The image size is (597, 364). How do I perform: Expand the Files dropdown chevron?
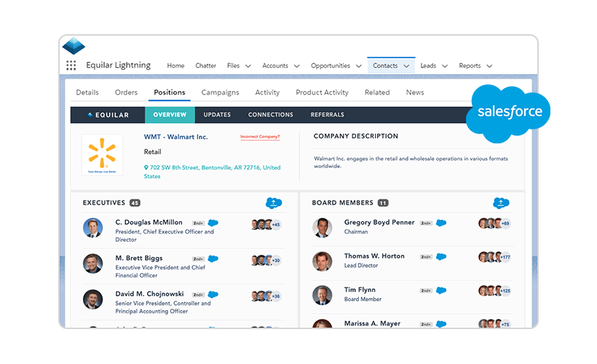click(x=248, y=66)
